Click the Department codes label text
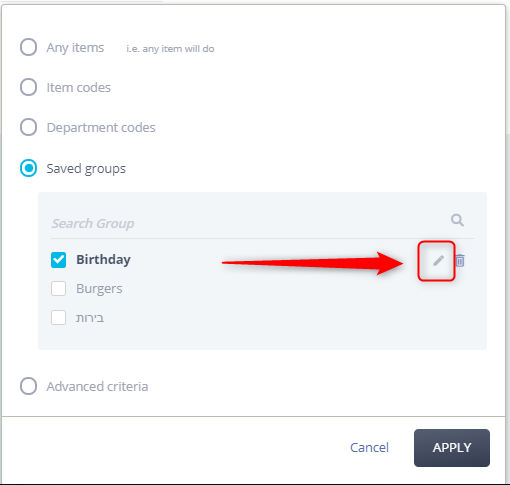 click(101, 128)
